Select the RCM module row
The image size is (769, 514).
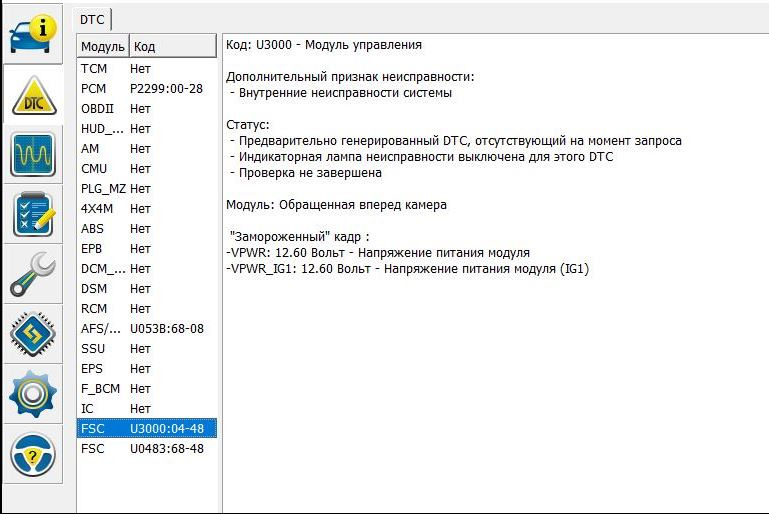tap(147, 308)
